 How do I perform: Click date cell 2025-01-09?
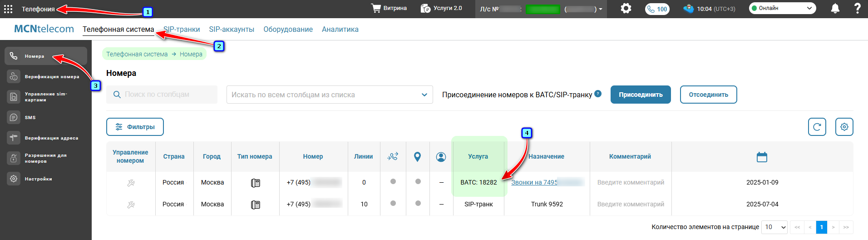click(762, 182)
